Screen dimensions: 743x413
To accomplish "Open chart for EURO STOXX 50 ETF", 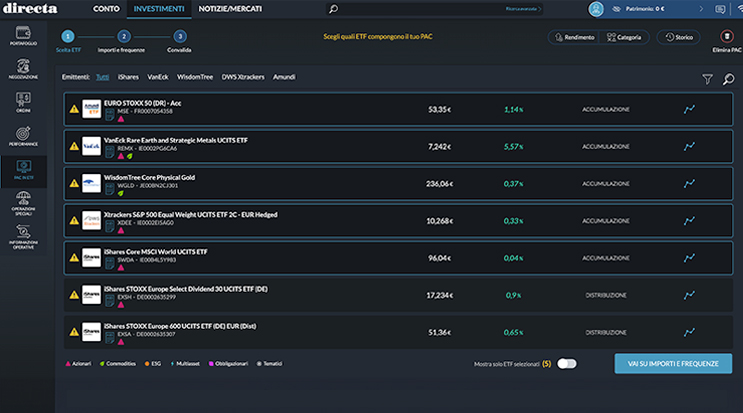I will pos(689,109).
